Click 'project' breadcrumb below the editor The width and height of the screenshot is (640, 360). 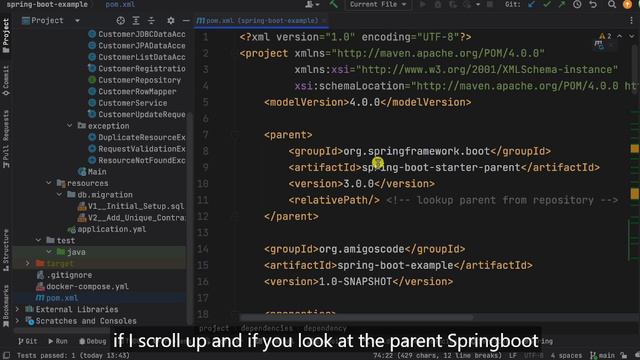coord(214,328)
